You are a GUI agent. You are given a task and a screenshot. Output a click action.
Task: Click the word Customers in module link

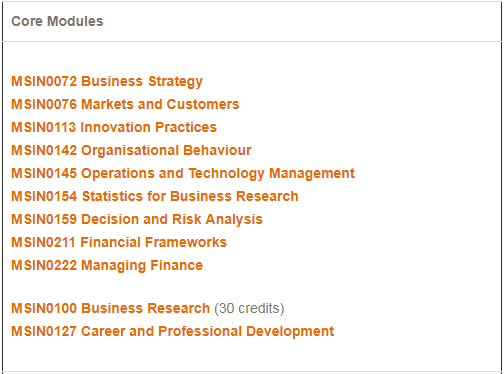coord(203,104)
